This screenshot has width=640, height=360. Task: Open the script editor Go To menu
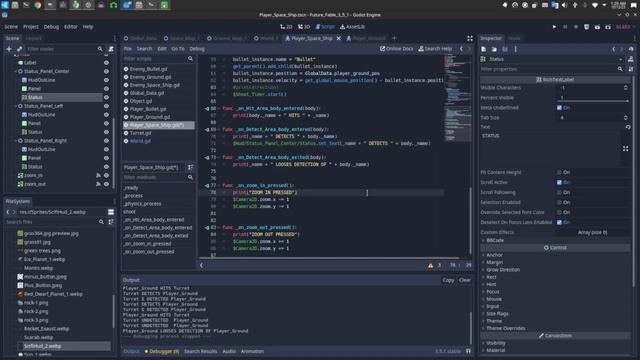pyautogui.click(x=178, y=49)
